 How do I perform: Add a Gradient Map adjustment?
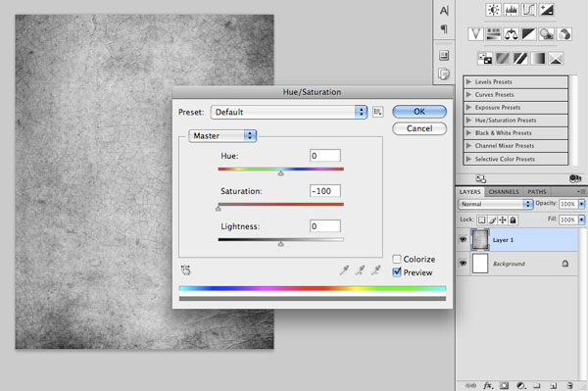pyautogui.click(x=538, y=59)
